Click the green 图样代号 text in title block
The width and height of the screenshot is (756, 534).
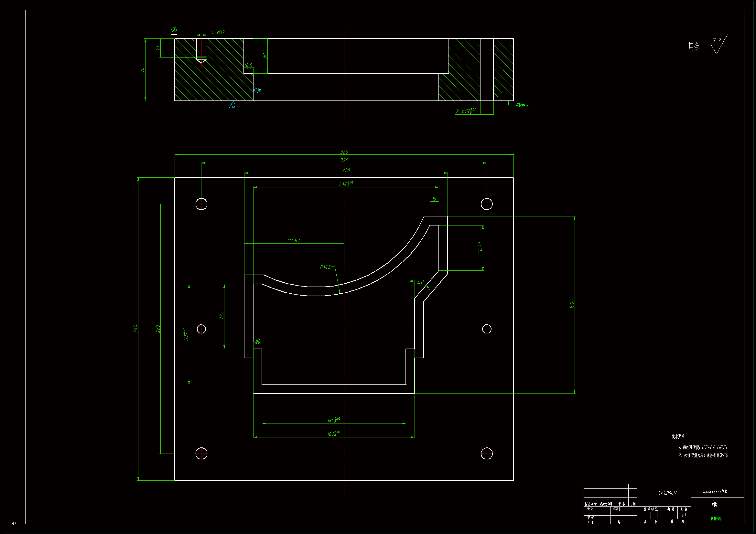[716, 519]
